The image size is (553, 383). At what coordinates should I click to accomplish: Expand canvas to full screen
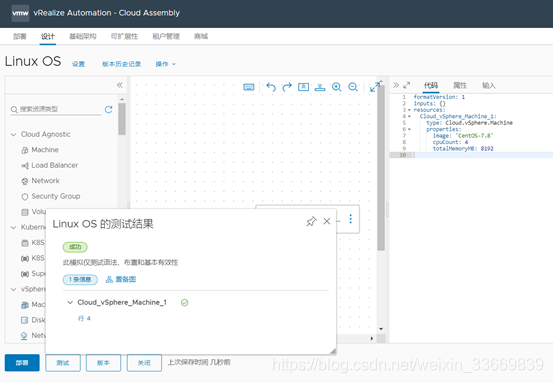coord(375,87)
